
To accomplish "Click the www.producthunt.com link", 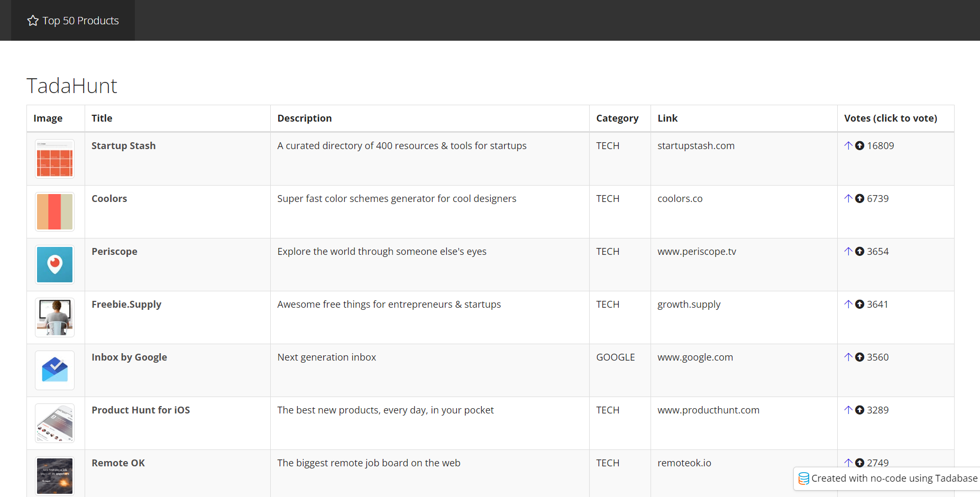I will [x=709, y=410].
